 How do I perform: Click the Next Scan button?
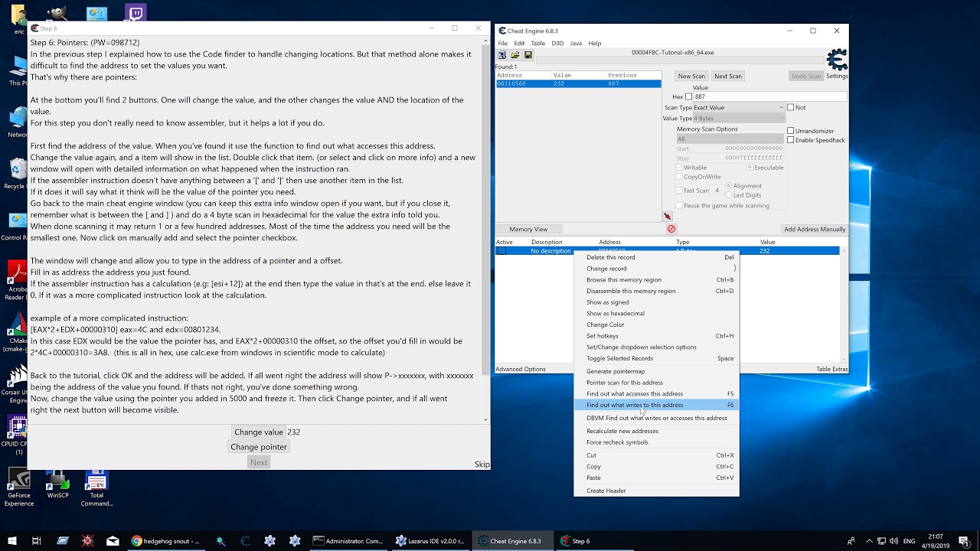click(728, 76)
